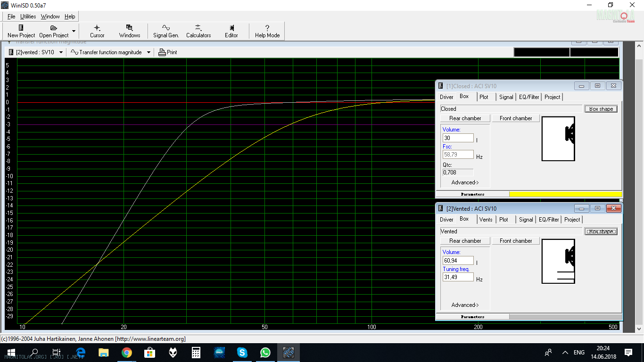Click Advanced-> in the Vented box panel
This screenshot has width=644, height=362.
coord(465,305)
